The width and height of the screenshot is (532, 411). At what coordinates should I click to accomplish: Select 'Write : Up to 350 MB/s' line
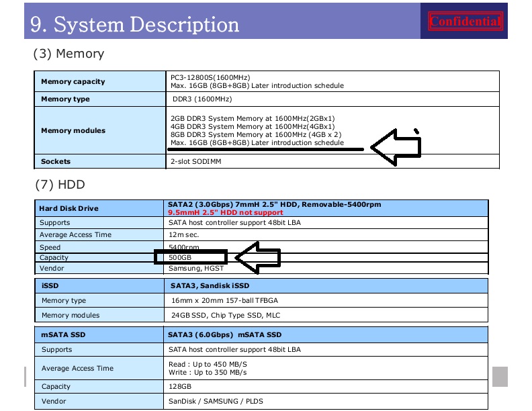(208, 372)
